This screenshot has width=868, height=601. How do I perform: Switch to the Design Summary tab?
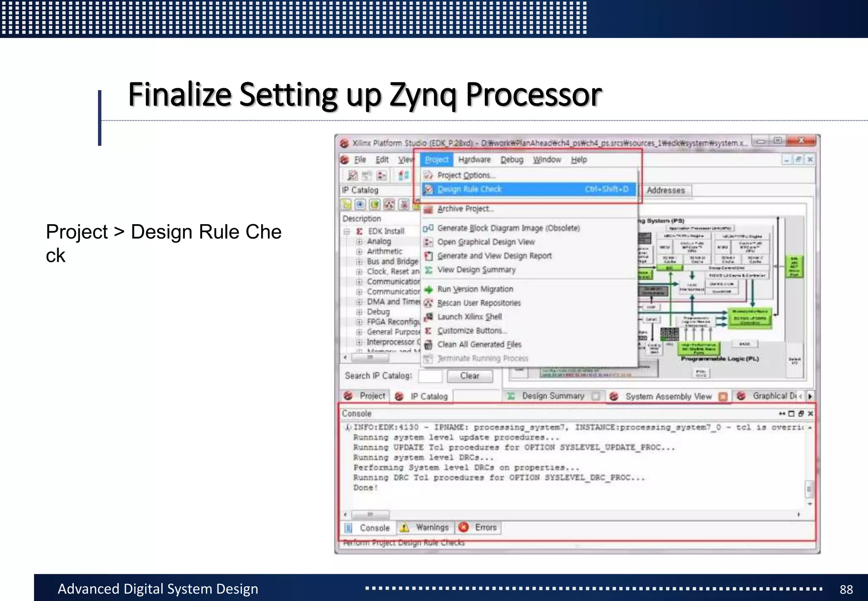(x=554, y=396)
